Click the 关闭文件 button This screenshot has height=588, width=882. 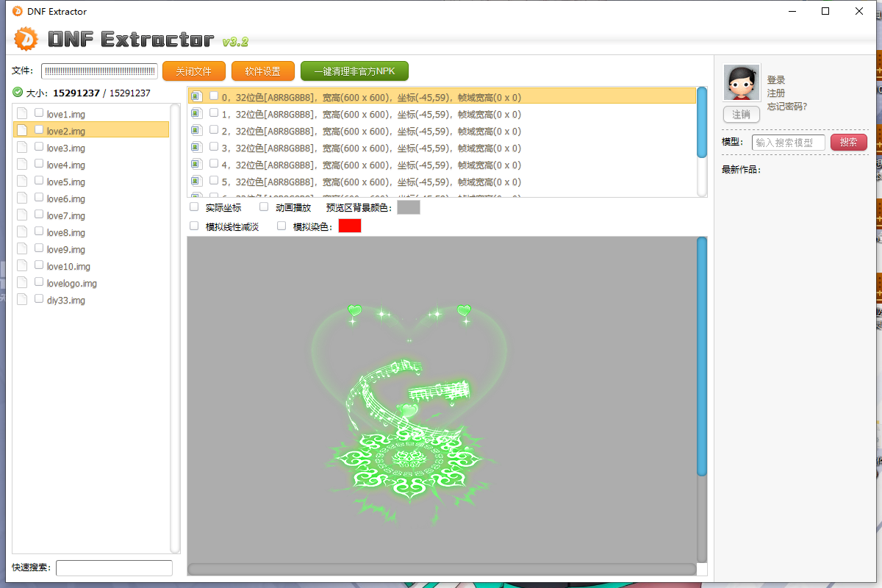[193, 71]
